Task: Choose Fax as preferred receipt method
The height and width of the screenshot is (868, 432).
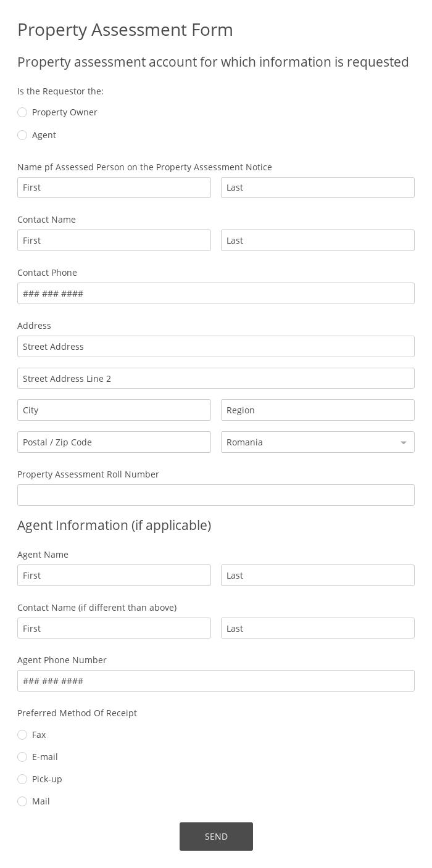Action: coord(22,735)
